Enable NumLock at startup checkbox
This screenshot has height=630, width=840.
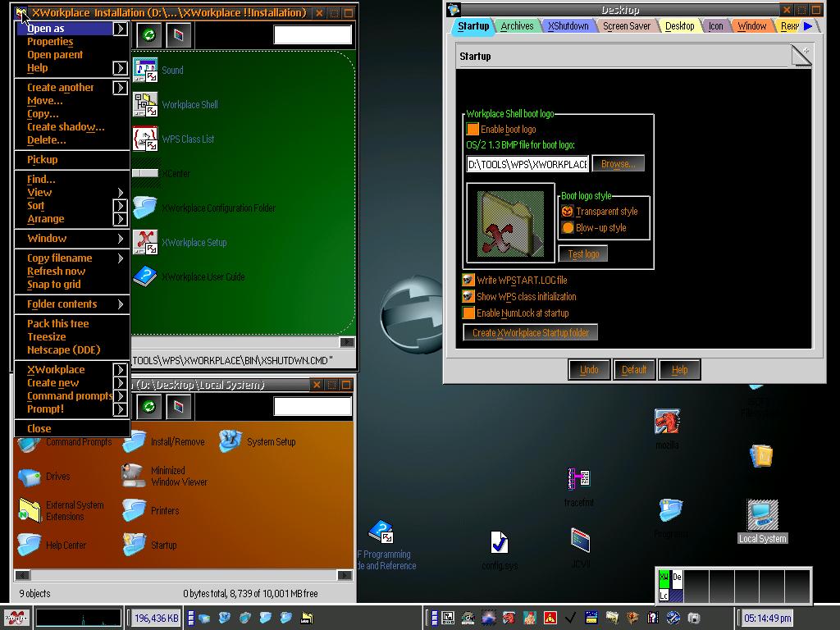coord(468,313)
